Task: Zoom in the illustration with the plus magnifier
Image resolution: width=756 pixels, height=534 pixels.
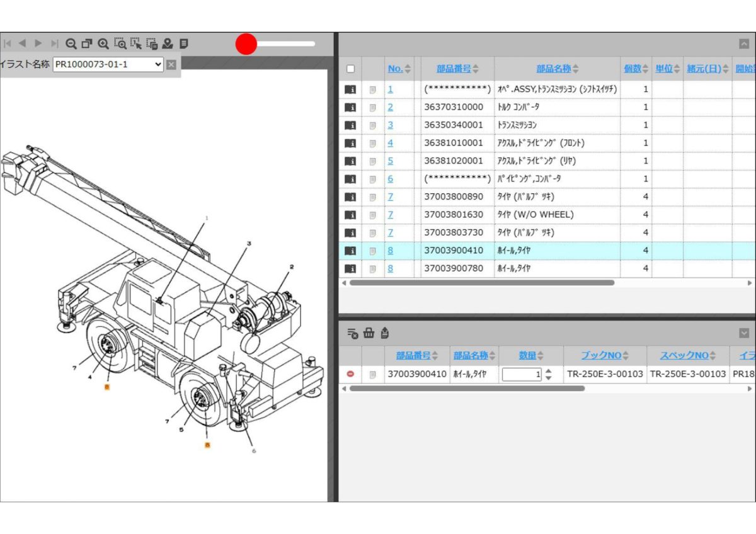Action: coord(103,44)
